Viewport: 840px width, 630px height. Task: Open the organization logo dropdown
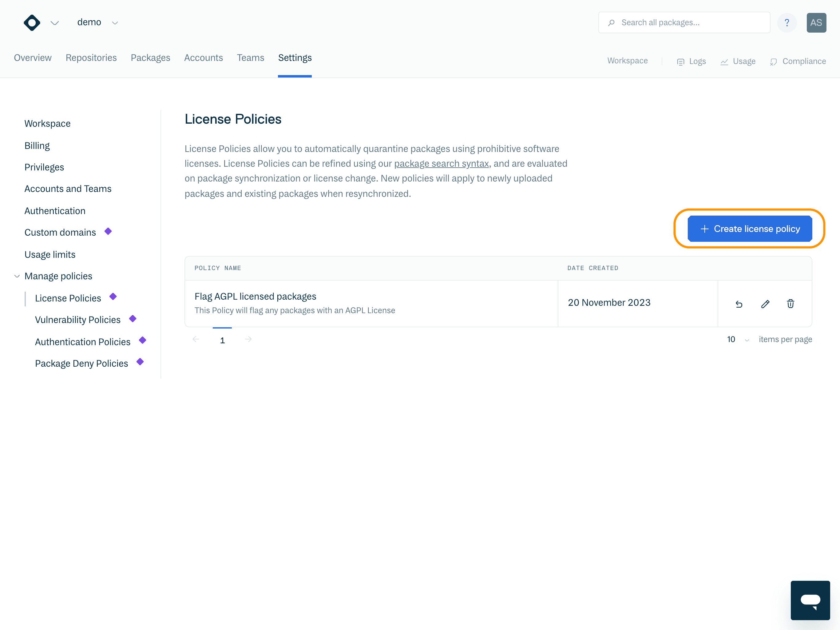(x=55, y=23)
